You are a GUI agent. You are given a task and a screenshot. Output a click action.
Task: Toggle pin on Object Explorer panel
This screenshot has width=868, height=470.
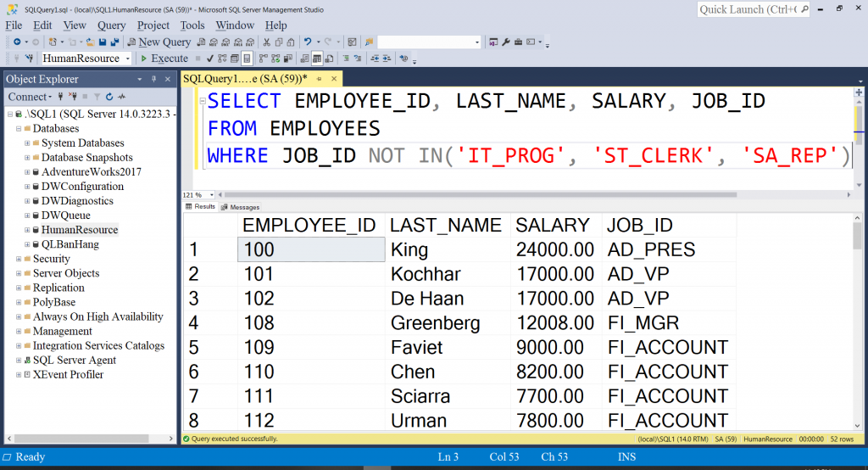(x=154, y=79)
